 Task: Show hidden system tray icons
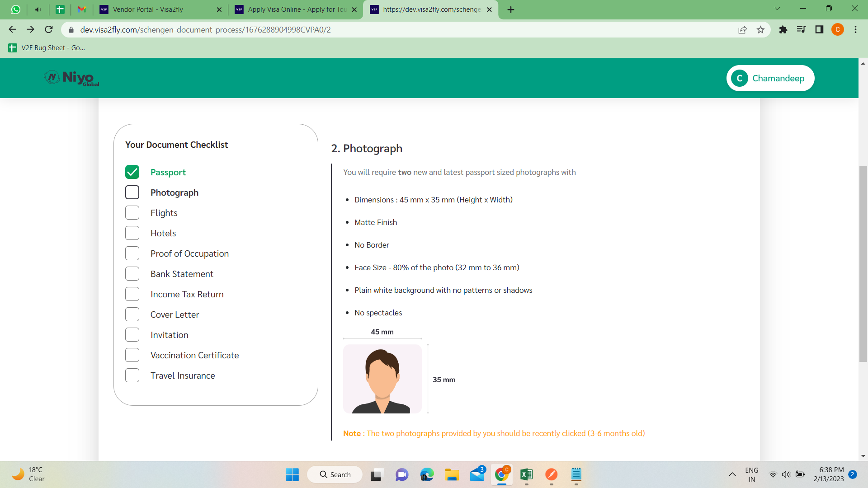click(x=732, y=474)
